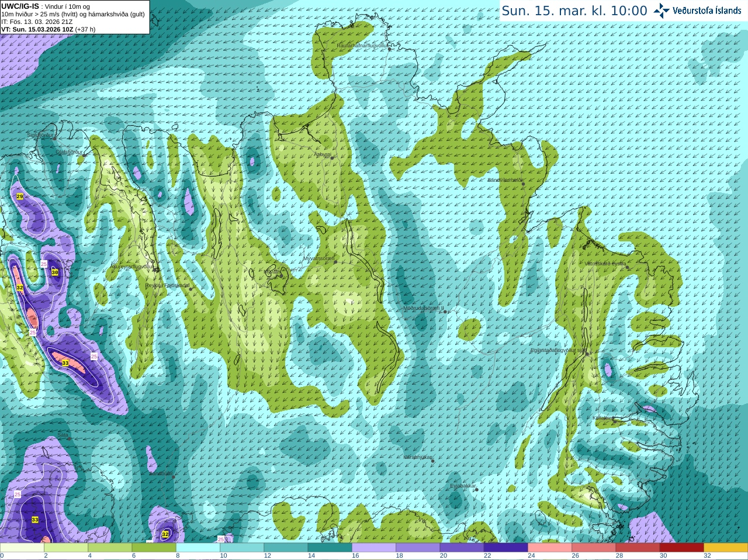Click the dark teal 14–16 legend swatch
The height and width of the screenshot is (560, 748).
[330, 548]
